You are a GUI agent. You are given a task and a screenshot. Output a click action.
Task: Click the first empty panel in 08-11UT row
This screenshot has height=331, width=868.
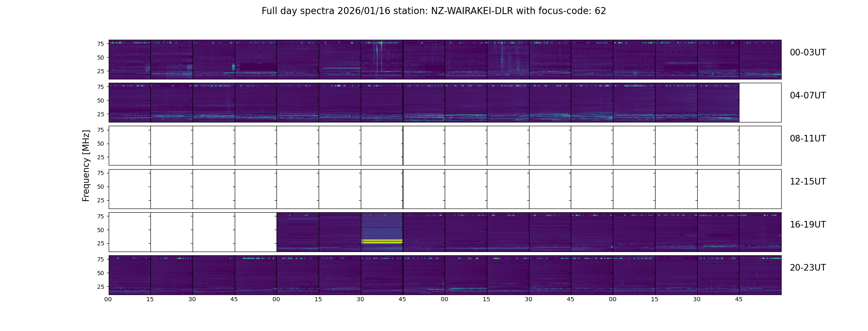[130, 146]
